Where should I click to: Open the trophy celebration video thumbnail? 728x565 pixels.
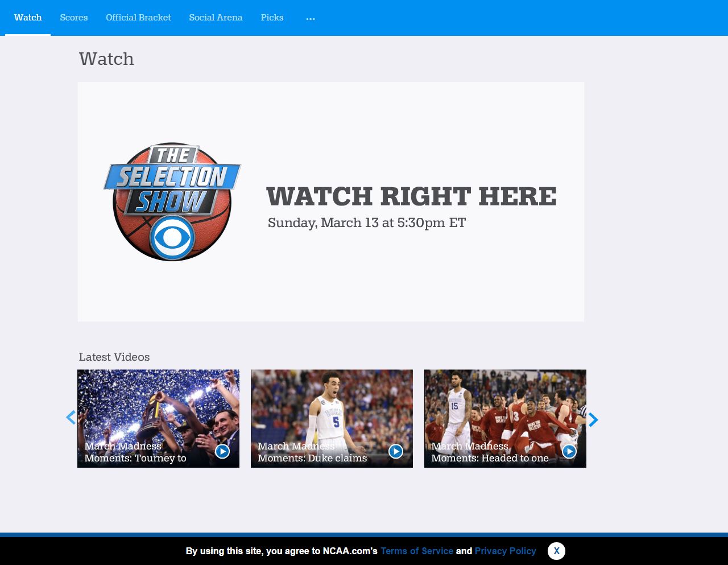point(158,418)
